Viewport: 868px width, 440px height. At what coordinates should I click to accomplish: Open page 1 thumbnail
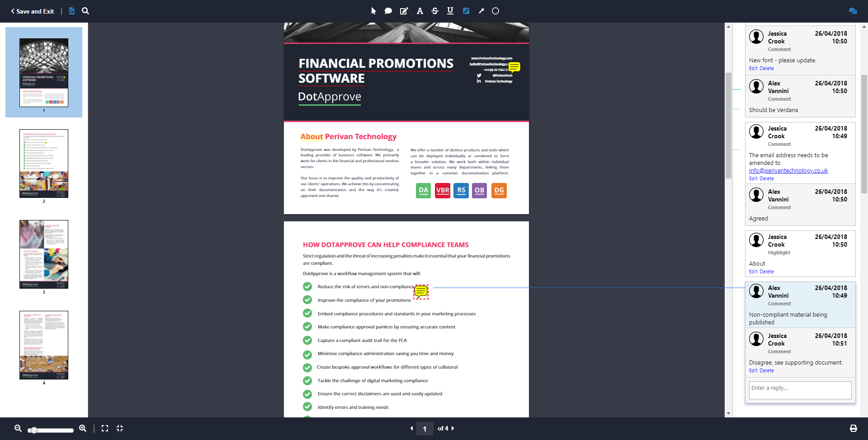pos(44,73)
